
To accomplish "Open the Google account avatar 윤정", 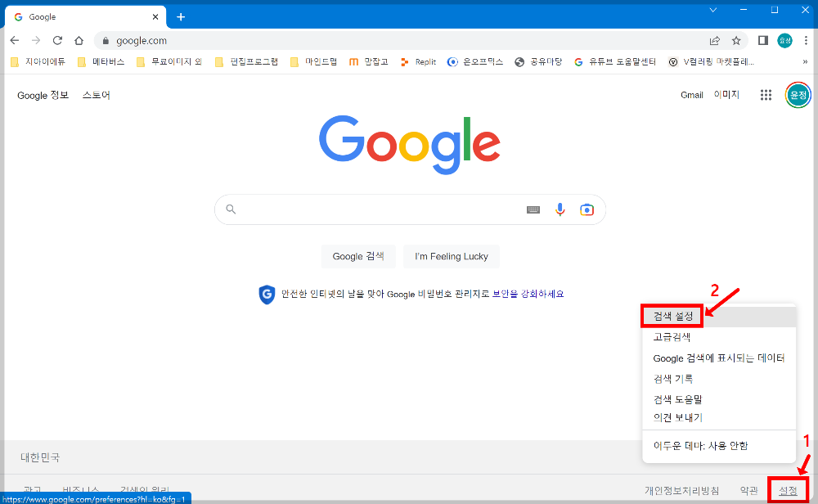I will (798, 95).
